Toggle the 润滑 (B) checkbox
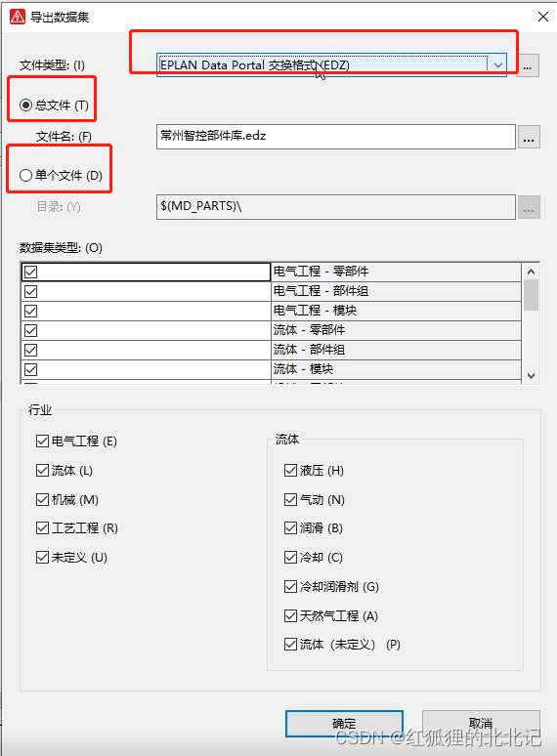The height and width of the screenshot is (756, 557). point(291,528)
